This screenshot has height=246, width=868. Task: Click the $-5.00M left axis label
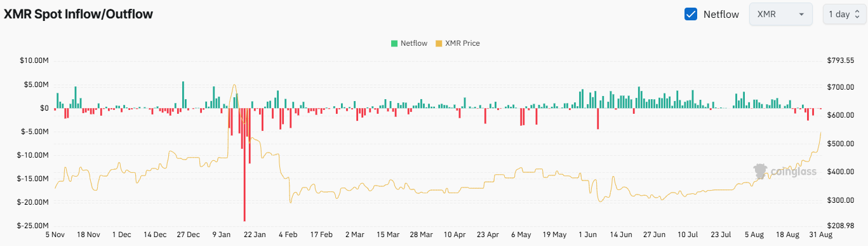point(34,132)
